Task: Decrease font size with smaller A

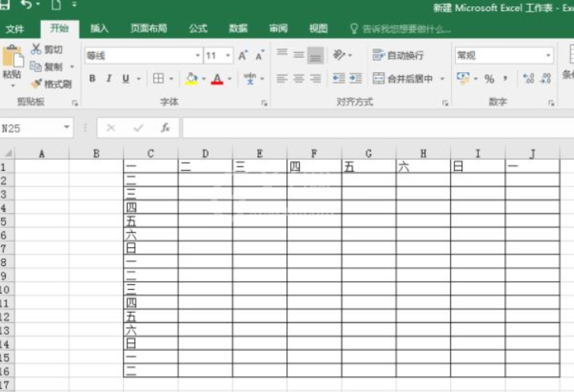Action: point(259,55)
